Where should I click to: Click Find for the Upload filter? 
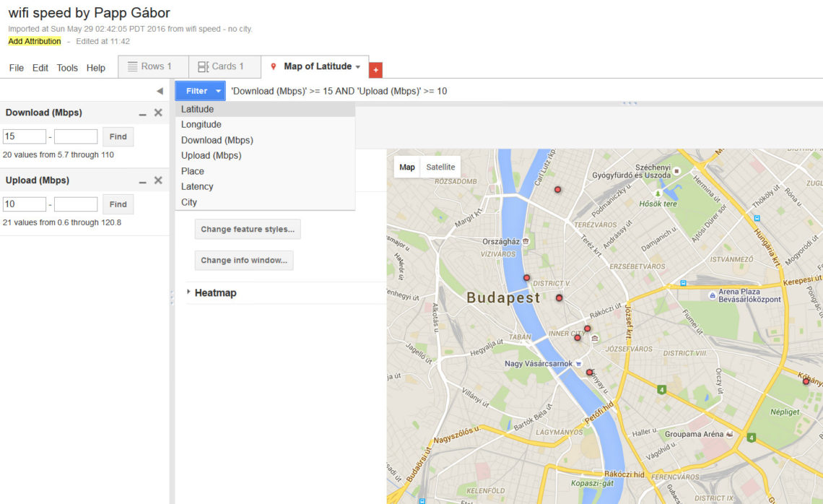[x=118, y=204]
